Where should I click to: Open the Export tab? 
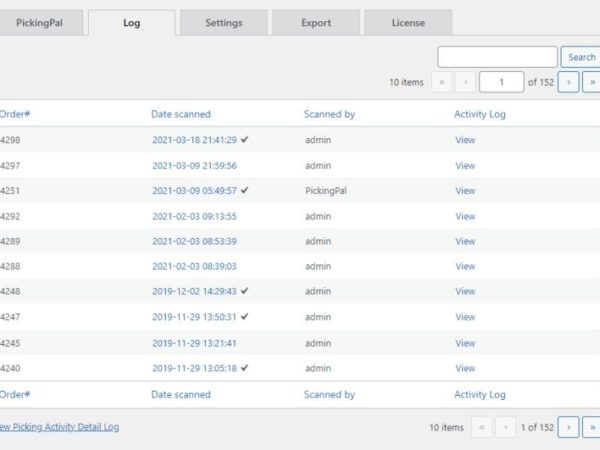tap(316, 23)
